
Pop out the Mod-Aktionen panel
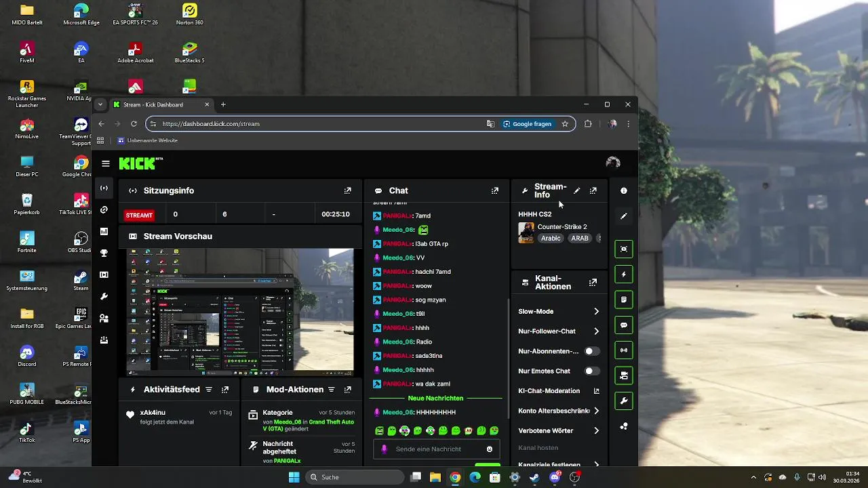pyautogui.click(x=348, y=390)
